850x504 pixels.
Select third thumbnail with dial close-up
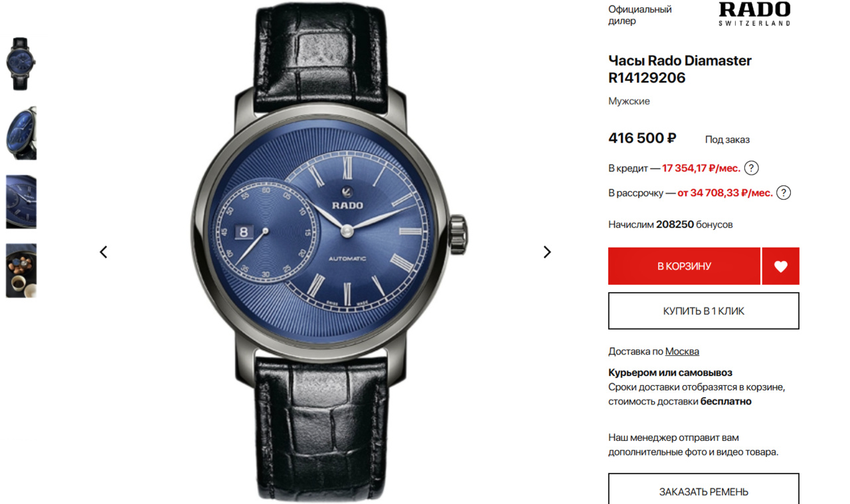coord(21,202)
